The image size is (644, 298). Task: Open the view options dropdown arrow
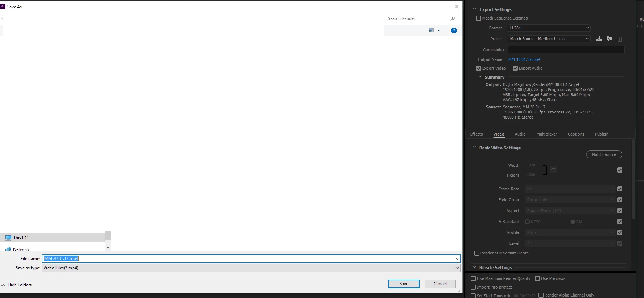[439, 30]
